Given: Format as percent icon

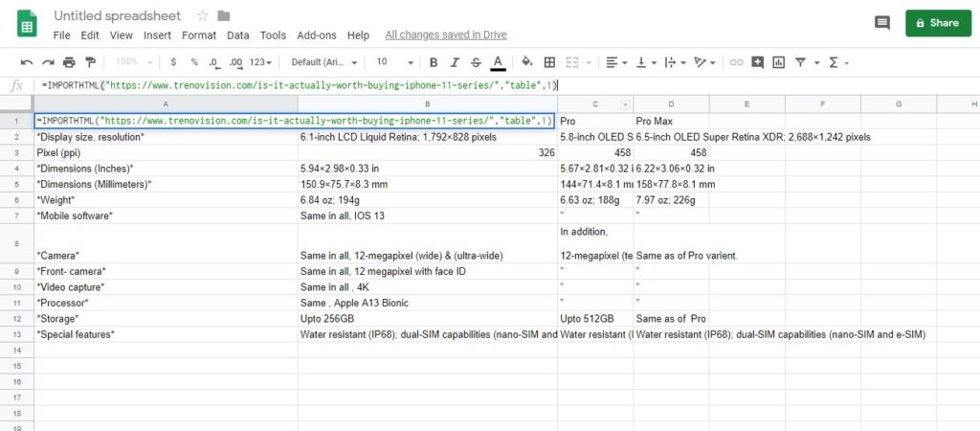Looking at the screenshot, I should (x=194, y=62).
